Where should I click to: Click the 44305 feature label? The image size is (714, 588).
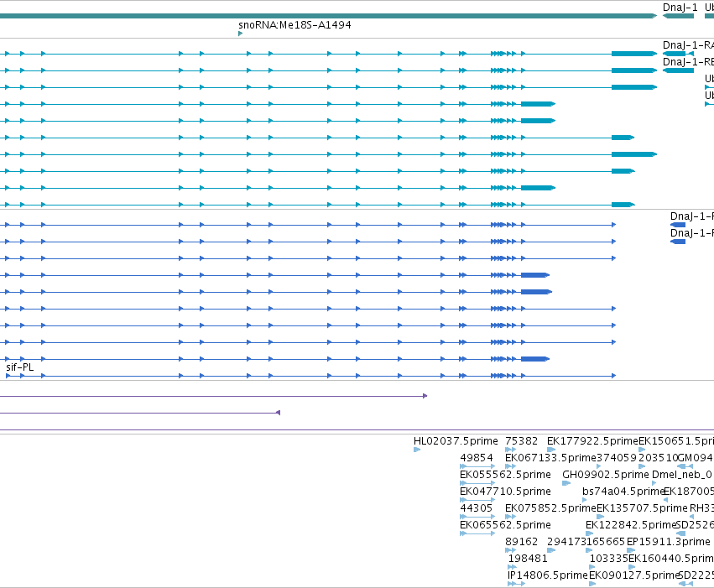point(477,508)
